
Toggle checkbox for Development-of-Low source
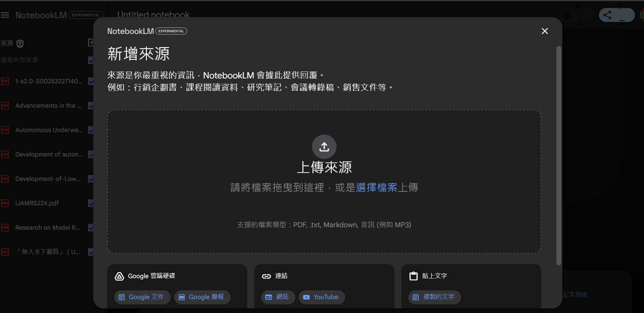click(91, 179)
